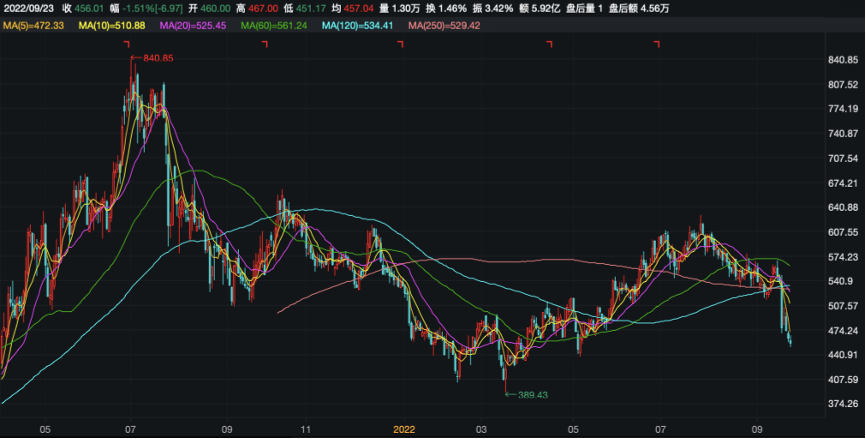866x439 pixels.
Task: Click the change value -1.51%[-6.97]
Action: (152, 8)
